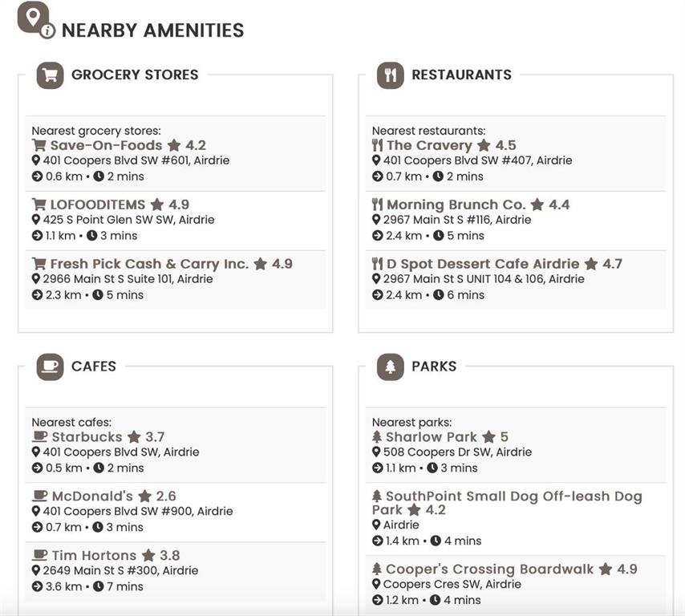Screen dimensions: 685x616
Task: Open The Cravery restaurant link
Action: tap(429, 145)
